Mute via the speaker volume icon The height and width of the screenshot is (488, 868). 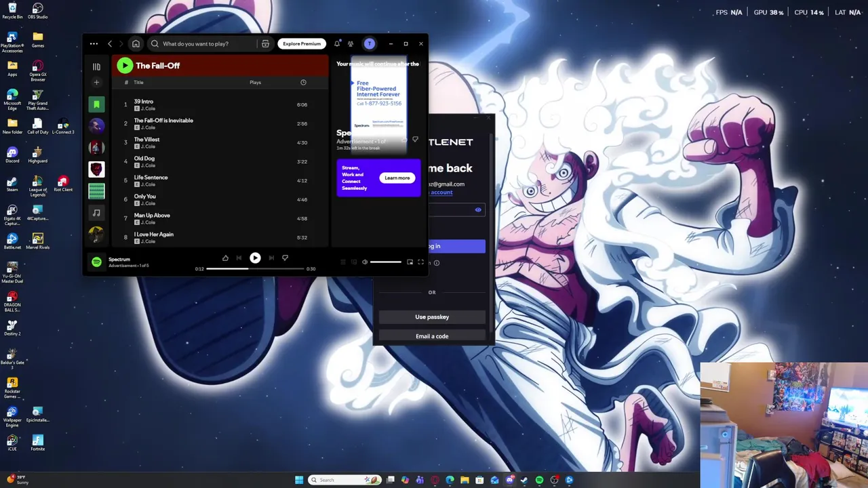[364, 262]
